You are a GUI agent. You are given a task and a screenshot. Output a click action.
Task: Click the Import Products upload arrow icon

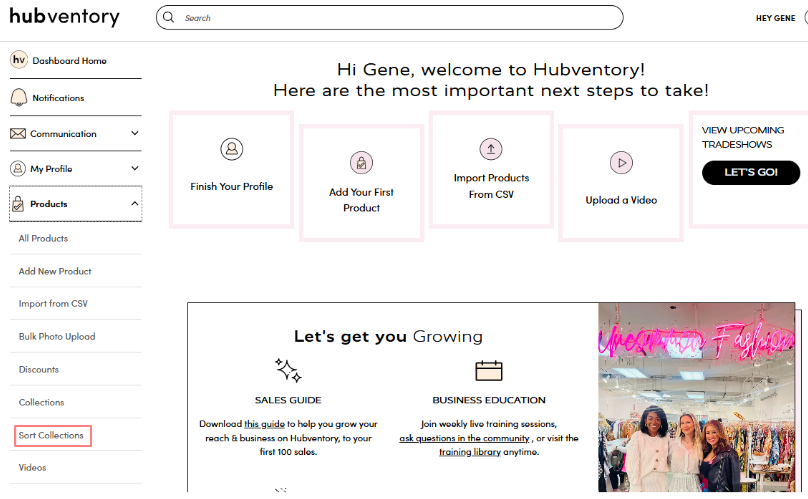point(491,149)
